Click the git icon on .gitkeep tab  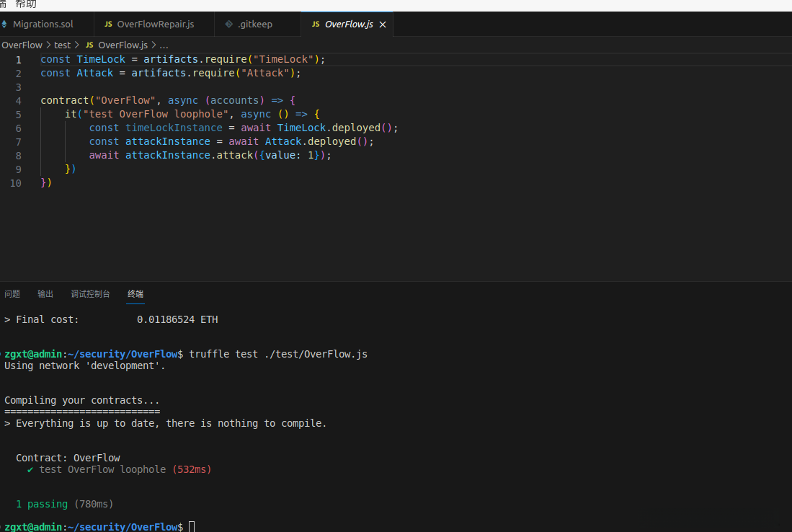click(x=229, y=25)
